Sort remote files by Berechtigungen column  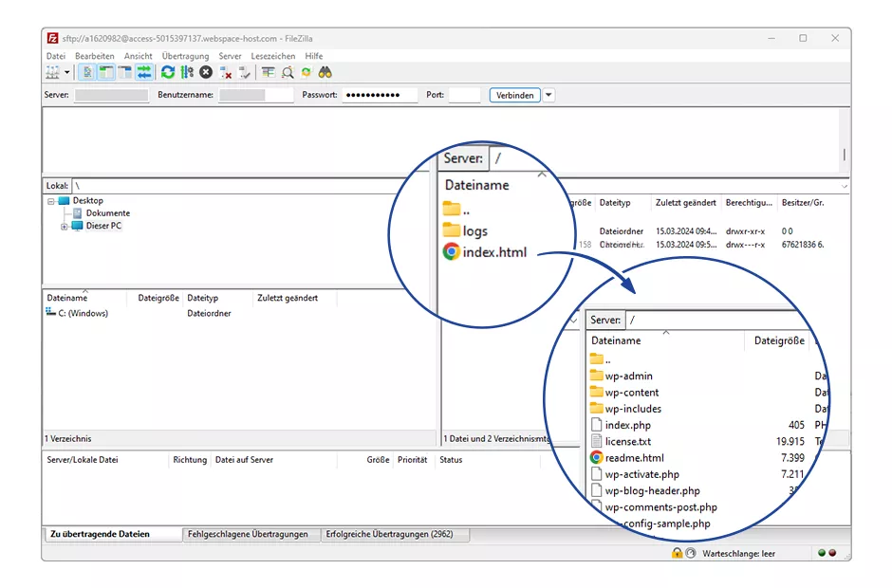(x=750, y=202)
